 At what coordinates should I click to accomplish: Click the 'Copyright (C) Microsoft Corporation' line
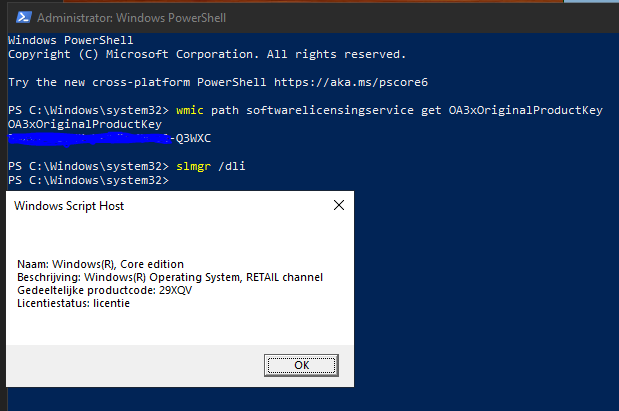click(x=207, y=54)
